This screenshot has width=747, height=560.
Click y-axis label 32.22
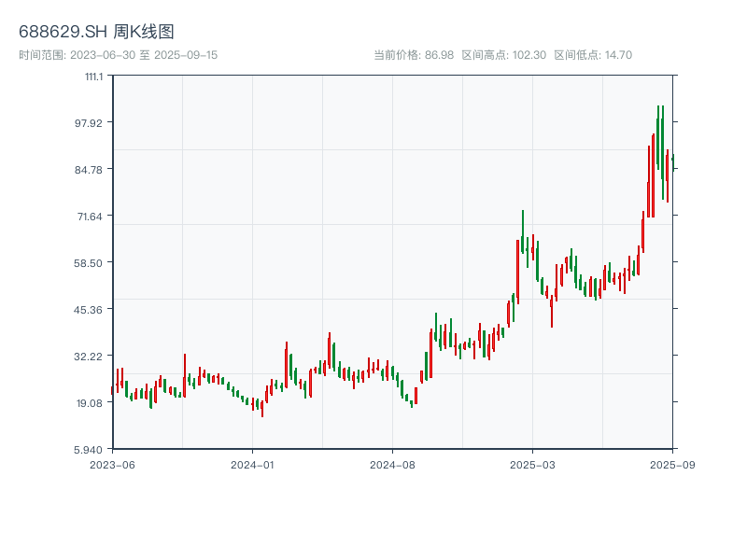click(x=89, y=357)
